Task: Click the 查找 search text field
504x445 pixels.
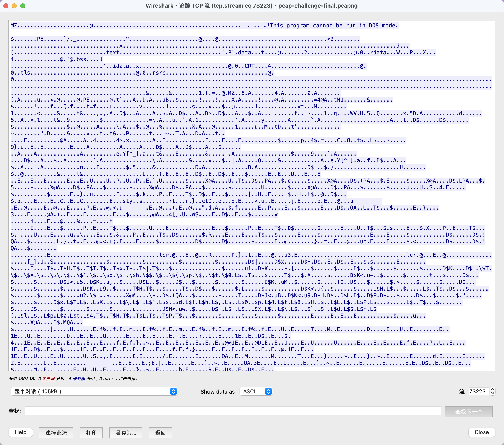Action: [x=232, y=411]
